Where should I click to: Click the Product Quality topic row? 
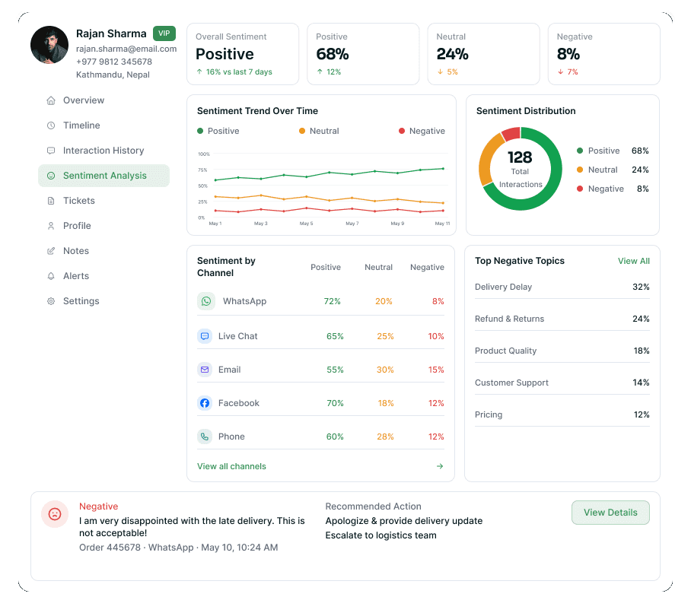pyautogui.click(x=562, y=351)
